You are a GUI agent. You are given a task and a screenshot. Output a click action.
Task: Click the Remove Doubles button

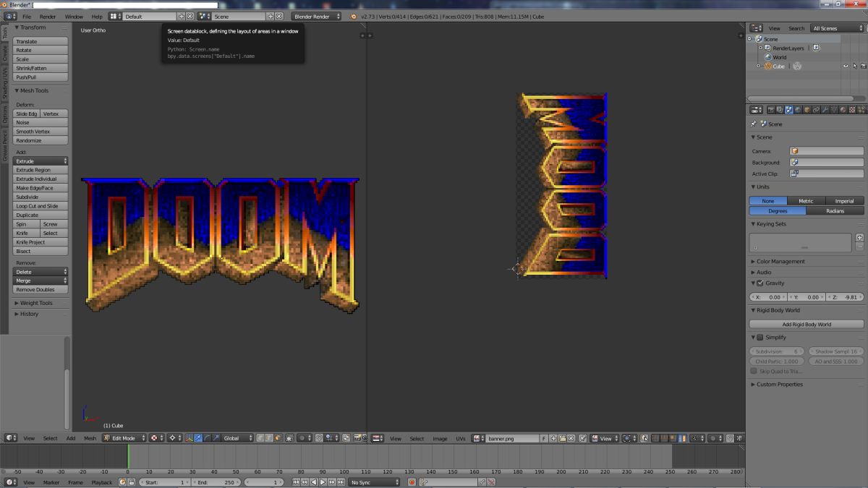pos(41,289)
